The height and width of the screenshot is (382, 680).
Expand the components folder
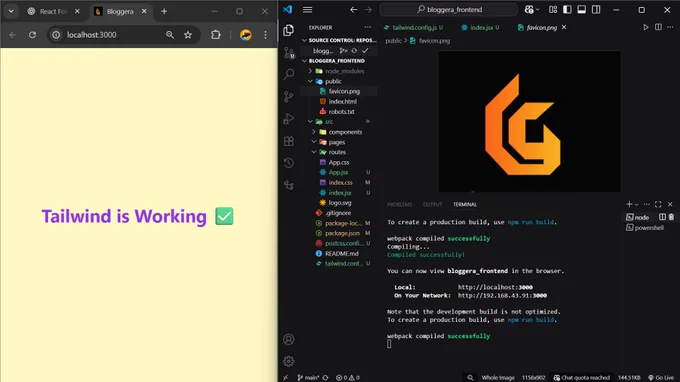[x=314, y=132]
